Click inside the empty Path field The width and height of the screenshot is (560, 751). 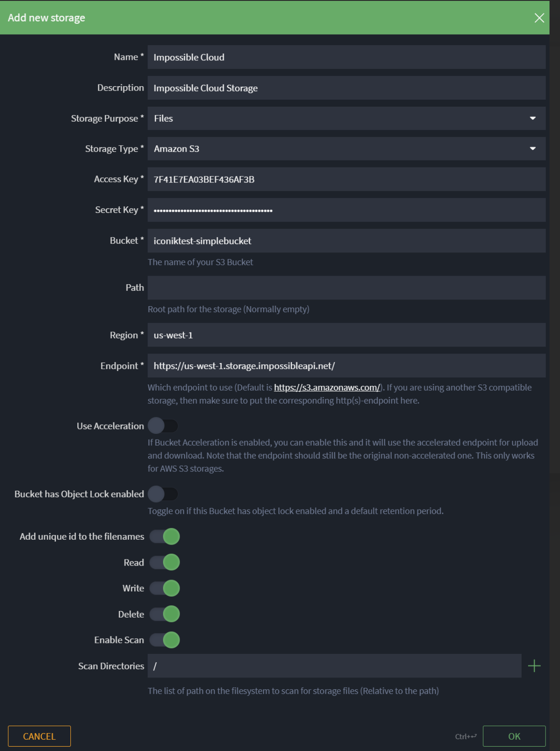coord(345,288)
